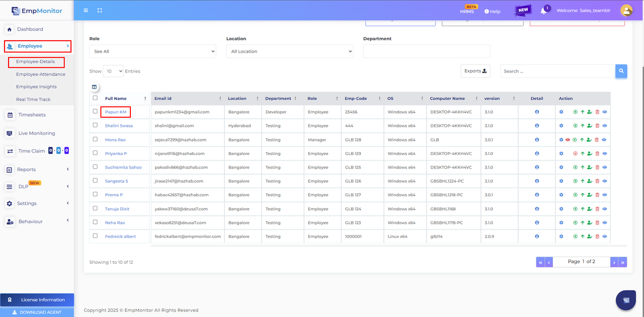This screenshot has width=644, height=317.
Task: Jump to last page with the double arrow
Action: 623,262
